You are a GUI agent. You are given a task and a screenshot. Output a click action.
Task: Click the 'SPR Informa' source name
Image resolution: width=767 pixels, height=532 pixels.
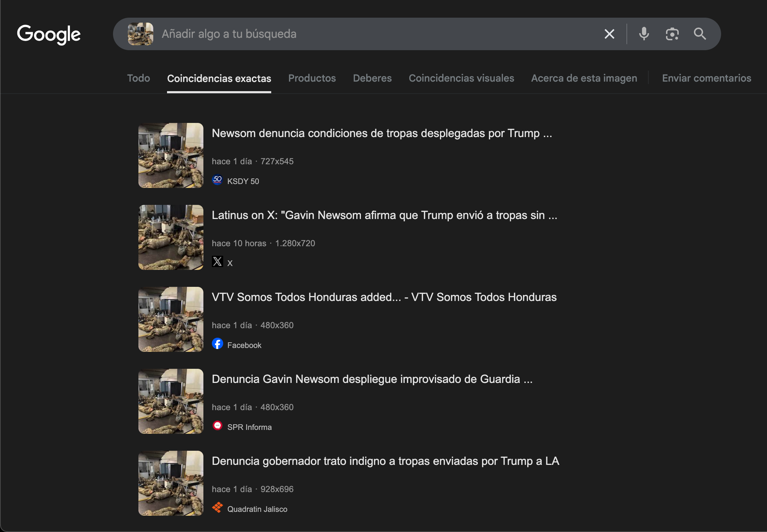point(250,427)
